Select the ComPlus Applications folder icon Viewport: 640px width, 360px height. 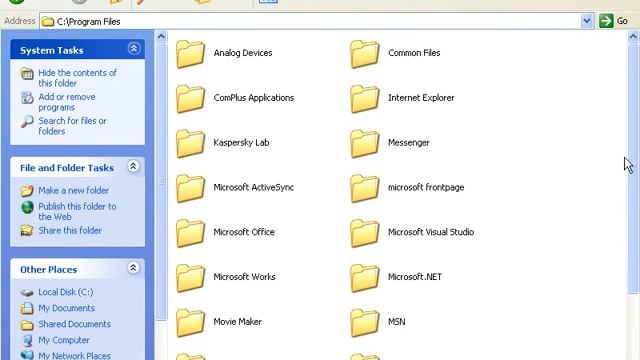point(190,98)
